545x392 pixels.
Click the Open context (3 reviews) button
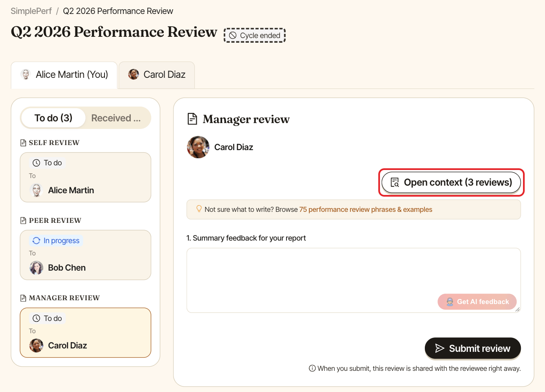coord(451,182)
